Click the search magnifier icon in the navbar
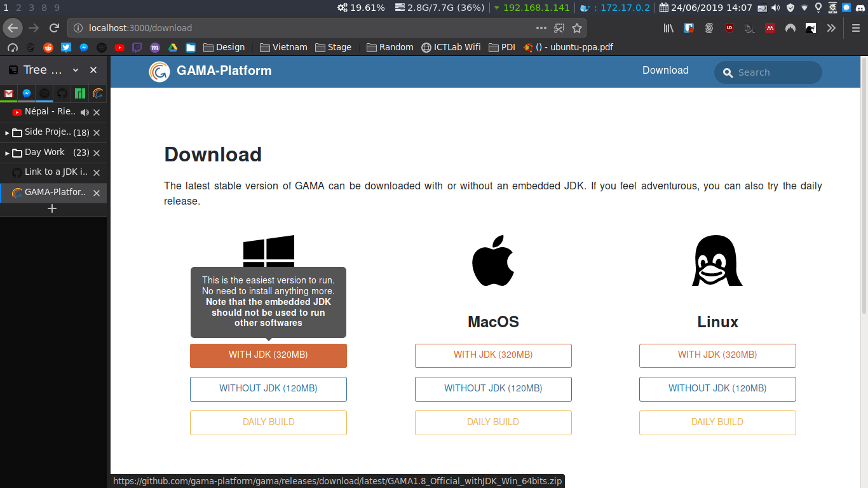The image size is (868, 488). click(x=728, y=72)
